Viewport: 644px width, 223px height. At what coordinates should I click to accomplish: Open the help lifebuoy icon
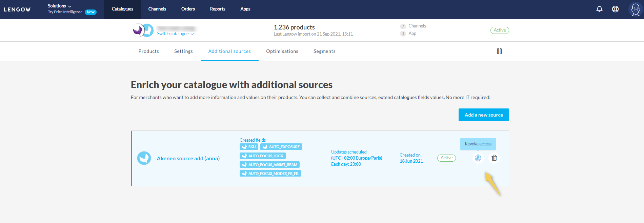tap(615, 9)
